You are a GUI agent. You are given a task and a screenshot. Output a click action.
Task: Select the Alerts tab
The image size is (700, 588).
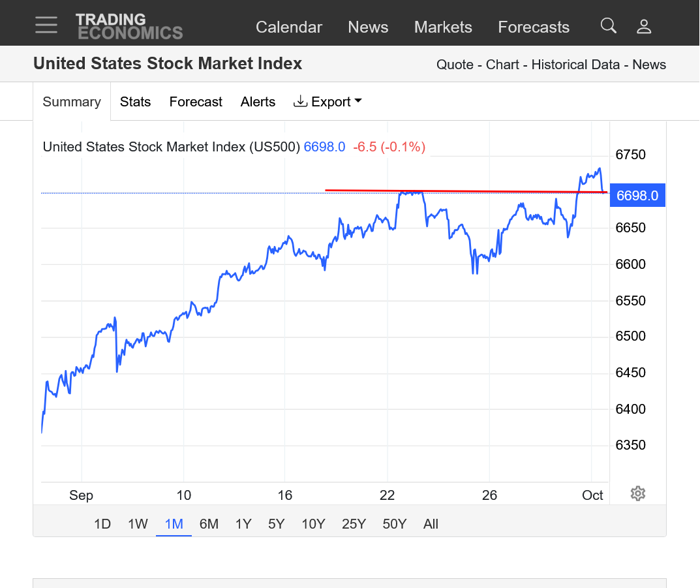(x=258, y=102)
